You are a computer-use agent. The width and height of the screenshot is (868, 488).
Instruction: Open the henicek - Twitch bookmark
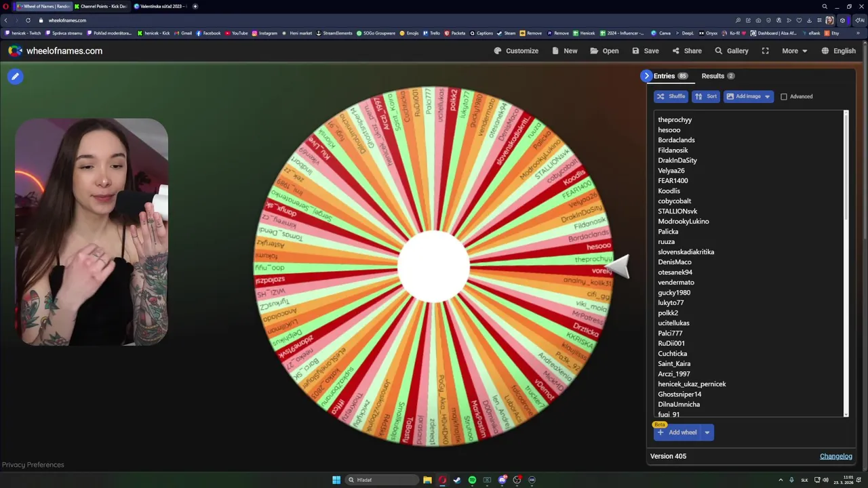[23, 33]
